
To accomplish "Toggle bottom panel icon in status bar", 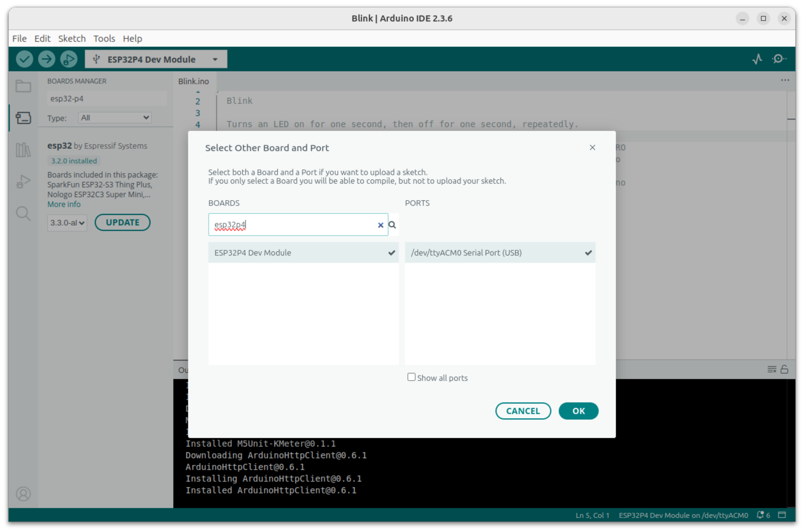I will [x=782, y=515].
